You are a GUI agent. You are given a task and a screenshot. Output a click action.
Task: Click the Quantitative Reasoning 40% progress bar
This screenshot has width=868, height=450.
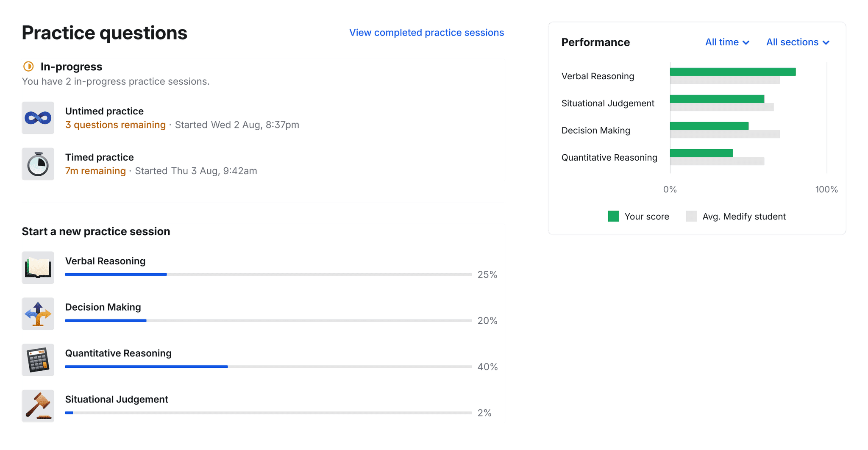268,367
